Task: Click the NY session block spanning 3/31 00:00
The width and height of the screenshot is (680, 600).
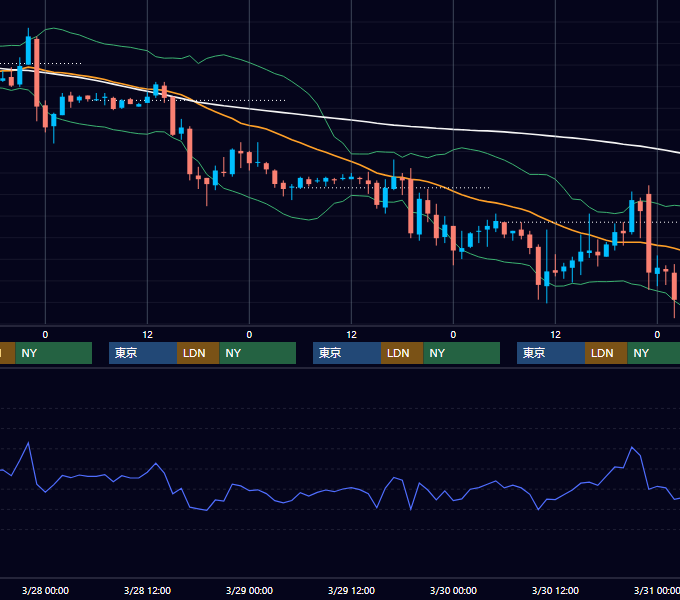Action: (x=654, y=353)
